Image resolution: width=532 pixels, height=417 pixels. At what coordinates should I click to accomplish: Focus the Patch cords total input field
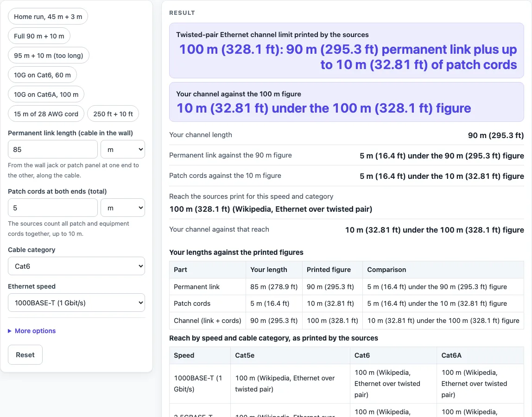(53, 208)
